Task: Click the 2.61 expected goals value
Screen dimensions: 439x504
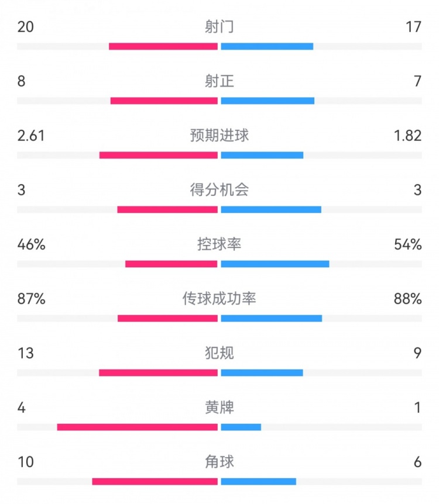Action: click(x=31, y=136)
